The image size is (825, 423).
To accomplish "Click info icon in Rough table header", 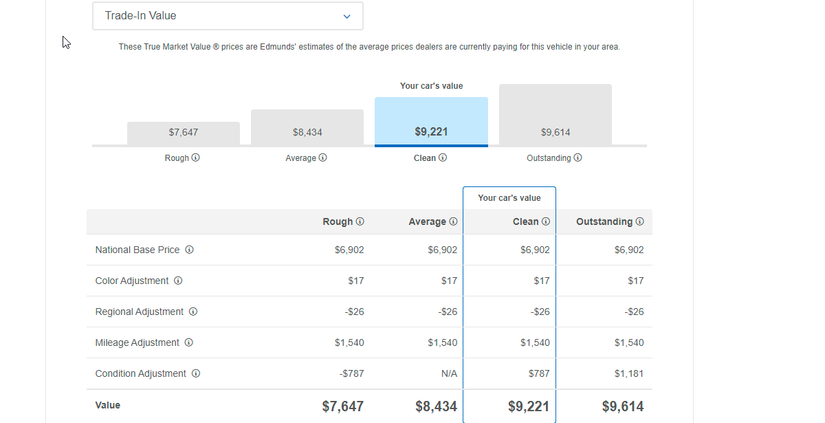I will click(x=360, y=221).
